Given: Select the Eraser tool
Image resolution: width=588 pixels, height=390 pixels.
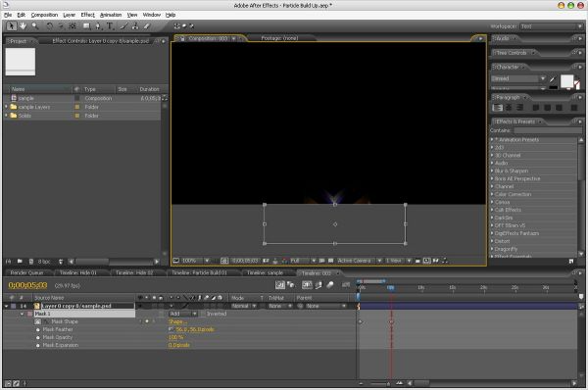Looking at the screenshot, I should [147, 25].
